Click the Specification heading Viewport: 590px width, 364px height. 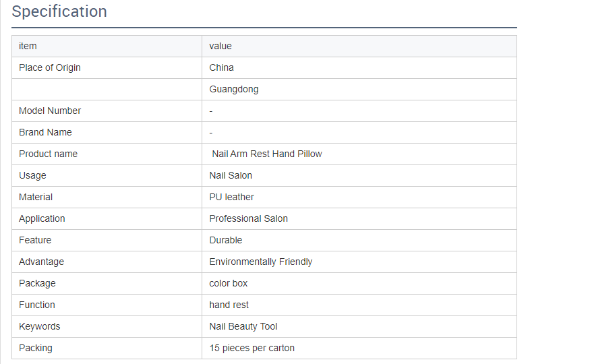coord(59,11)
